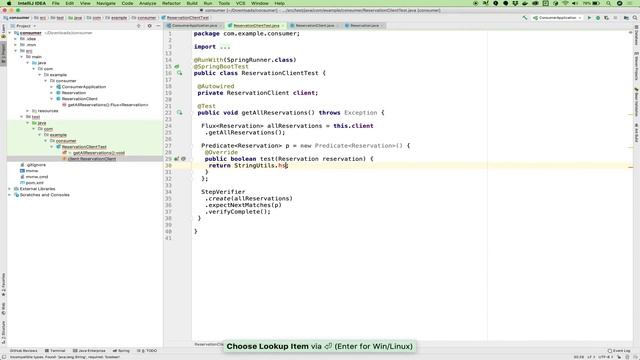Collapse the test folder
The width and height of the screenshot is (640, 360).
[22, 117]
